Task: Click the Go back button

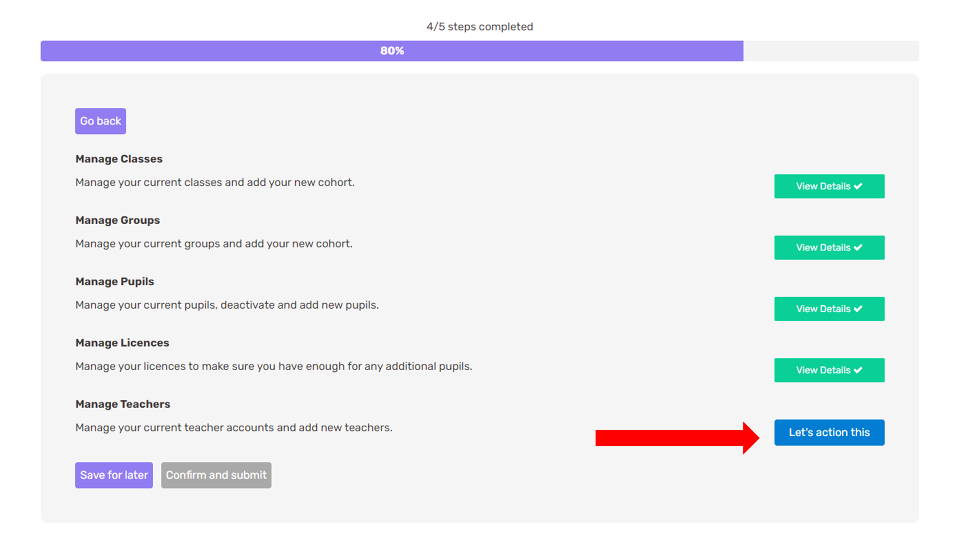Action: [100, 121]
